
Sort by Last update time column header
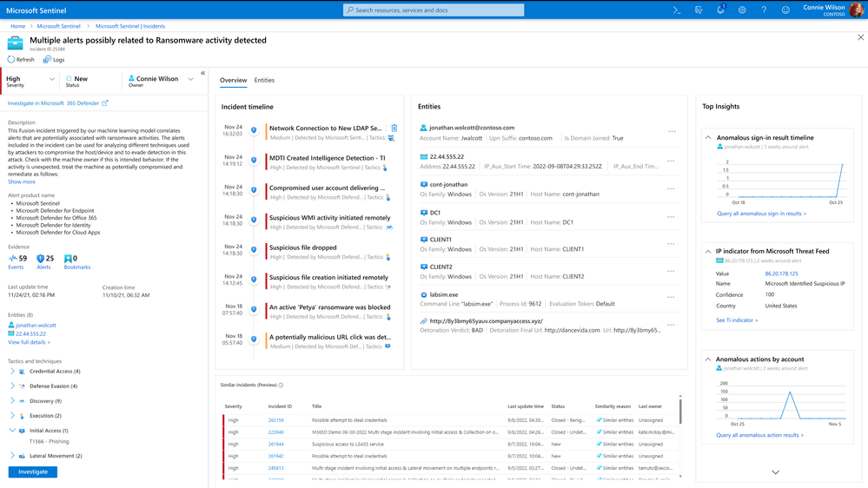coord(526,406)
